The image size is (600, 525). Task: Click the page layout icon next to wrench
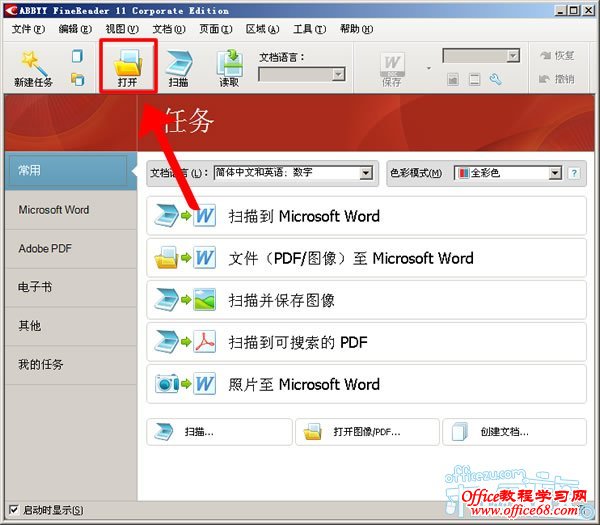tap(474, 80)
